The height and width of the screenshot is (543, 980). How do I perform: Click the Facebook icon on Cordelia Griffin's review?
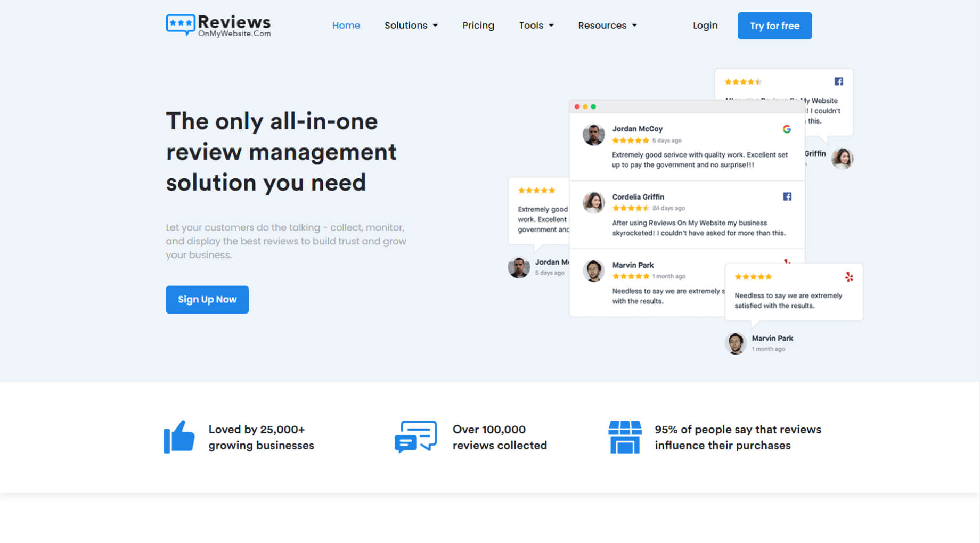(x=787, y=196)
